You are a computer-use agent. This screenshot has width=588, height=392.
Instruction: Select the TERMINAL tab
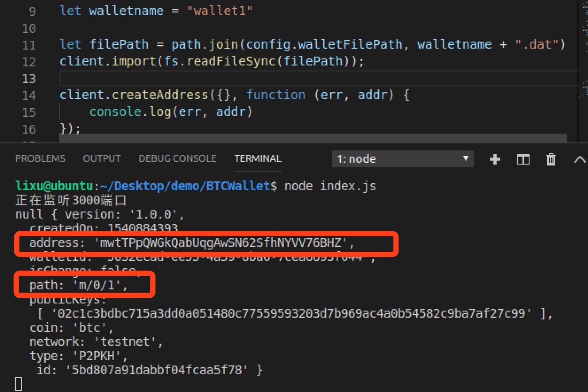point(258,158)
